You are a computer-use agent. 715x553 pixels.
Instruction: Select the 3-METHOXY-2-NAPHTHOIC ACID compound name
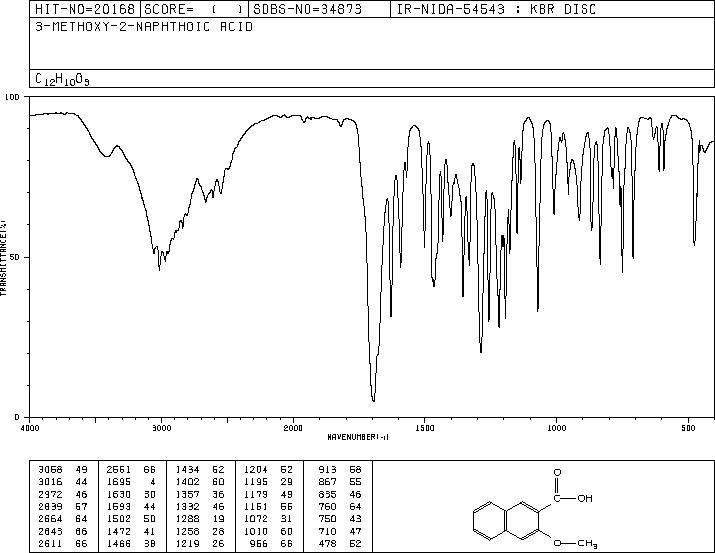tap(144, 27)
